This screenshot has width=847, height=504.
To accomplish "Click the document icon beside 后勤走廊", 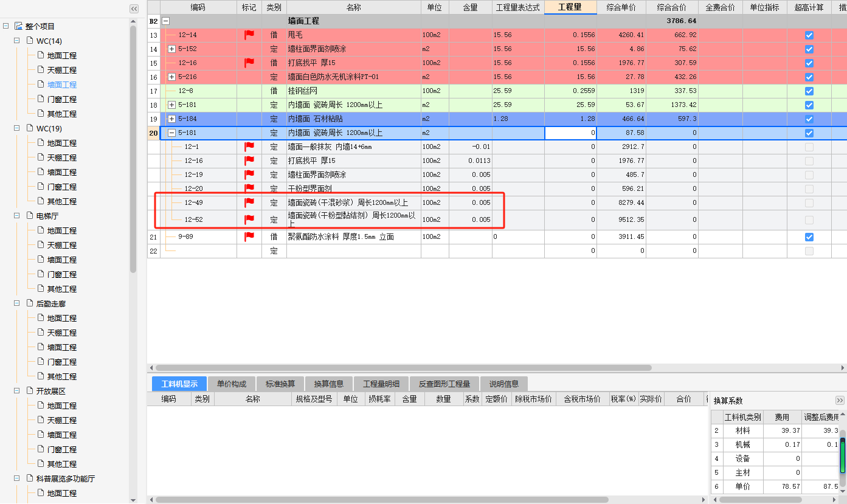I will coord(30,303).
